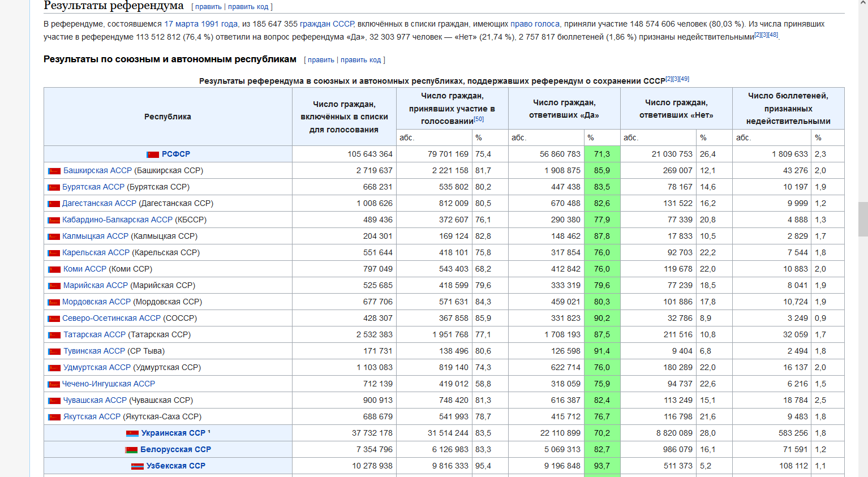Click the flag next to Якутская АССР

click(x=54, y=417)
